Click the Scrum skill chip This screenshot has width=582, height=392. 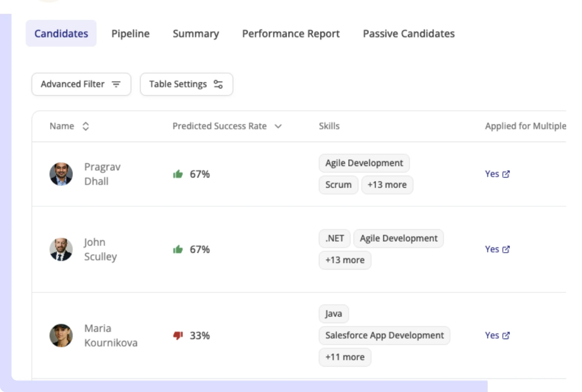pos(338,185)
